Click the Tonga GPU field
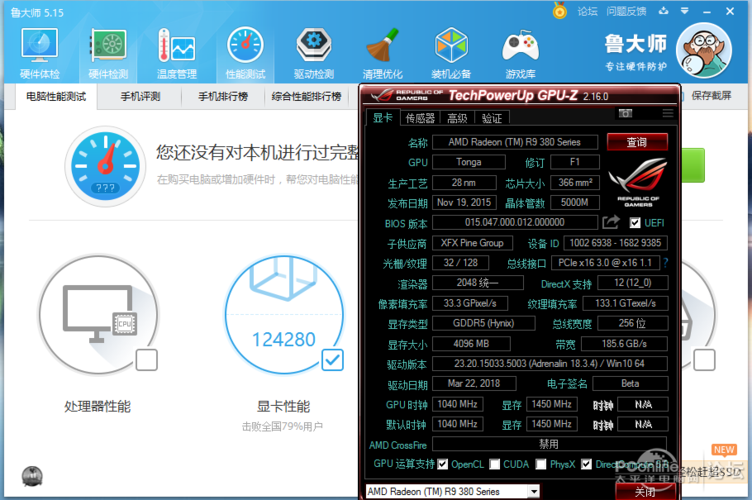The height and width of the screenshot is (500, 752). tap(469, 162)
